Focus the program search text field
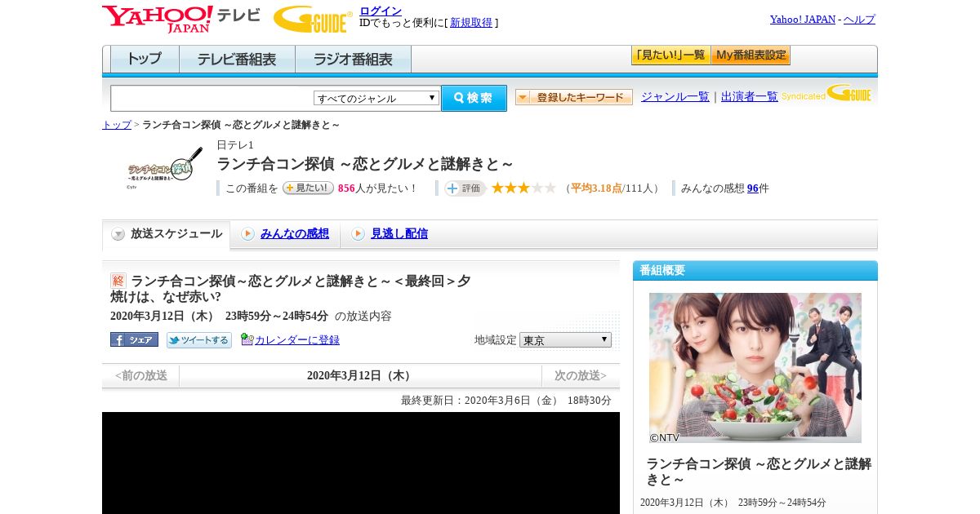Viewport: 980px width, 514px height. [212, 98]
